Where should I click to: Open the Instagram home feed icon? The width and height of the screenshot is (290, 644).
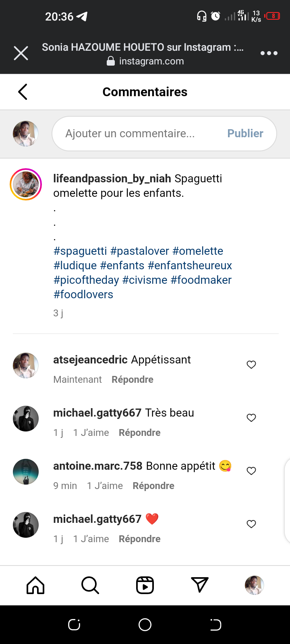pyautogui.click(x=35, y=585)
